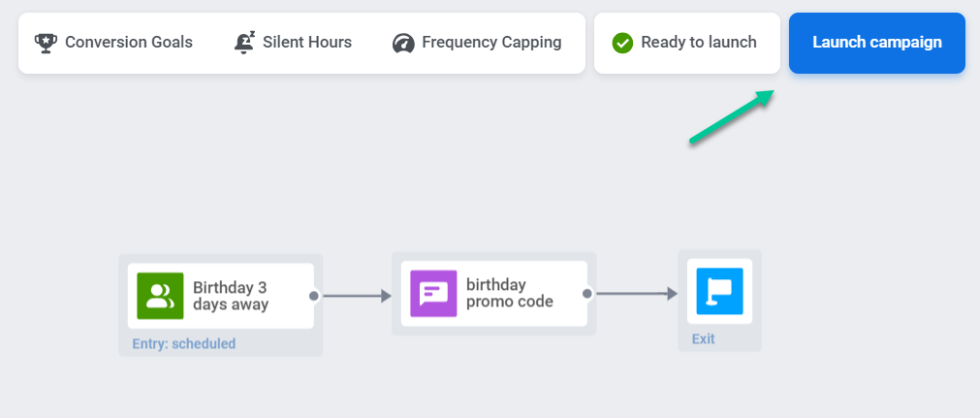Open Conversion Goals settings

128,43
